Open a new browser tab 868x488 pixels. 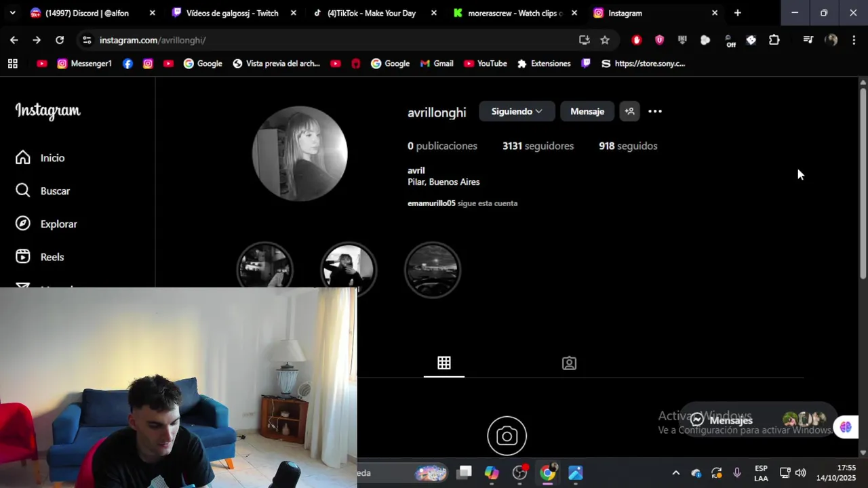(737, 13)
